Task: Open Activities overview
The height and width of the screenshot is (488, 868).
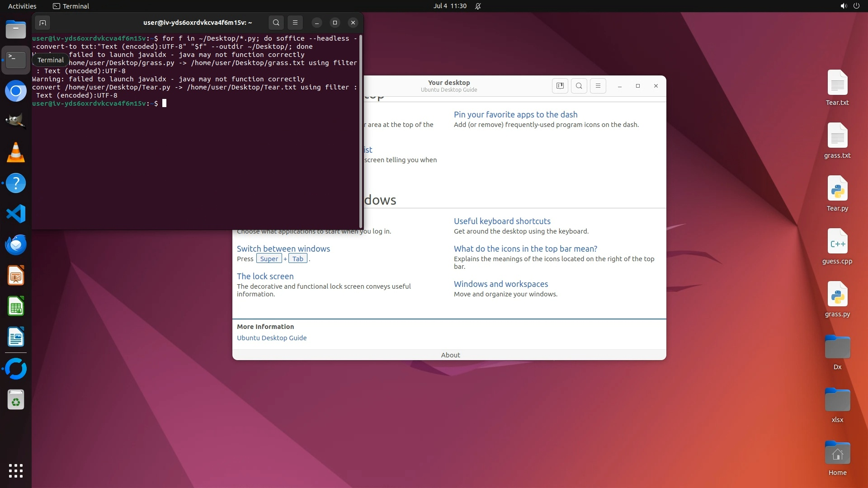Action: tap(22, 6)
